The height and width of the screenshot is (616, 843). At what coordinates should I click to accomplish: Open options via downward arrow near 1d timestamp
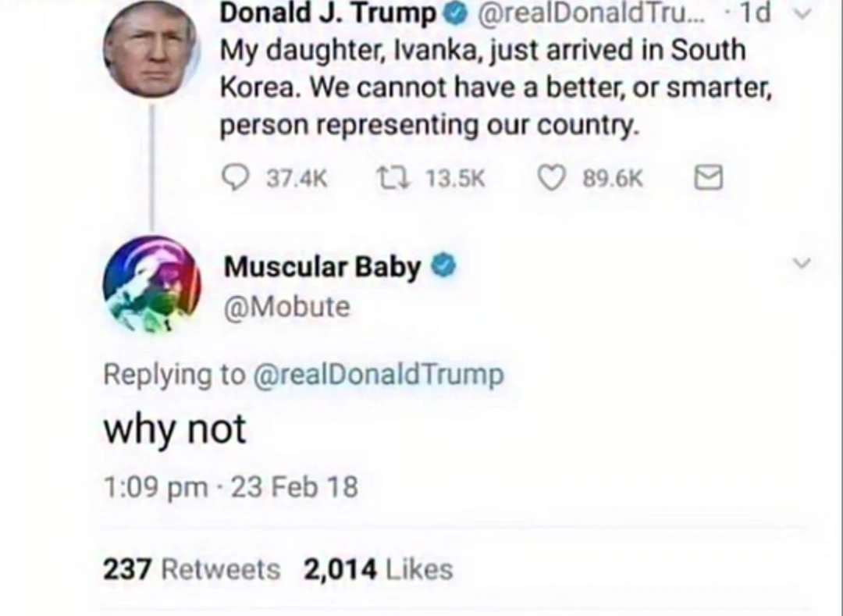803,13
